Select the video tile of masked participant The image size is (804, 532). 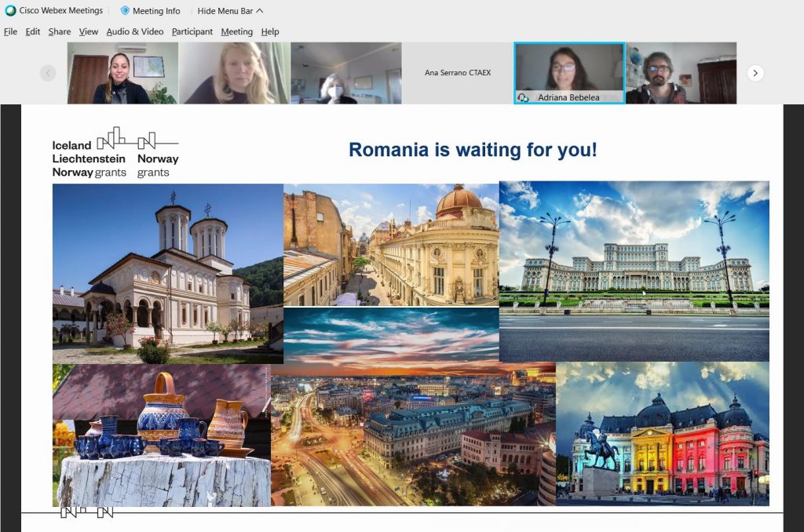(346, 73)
